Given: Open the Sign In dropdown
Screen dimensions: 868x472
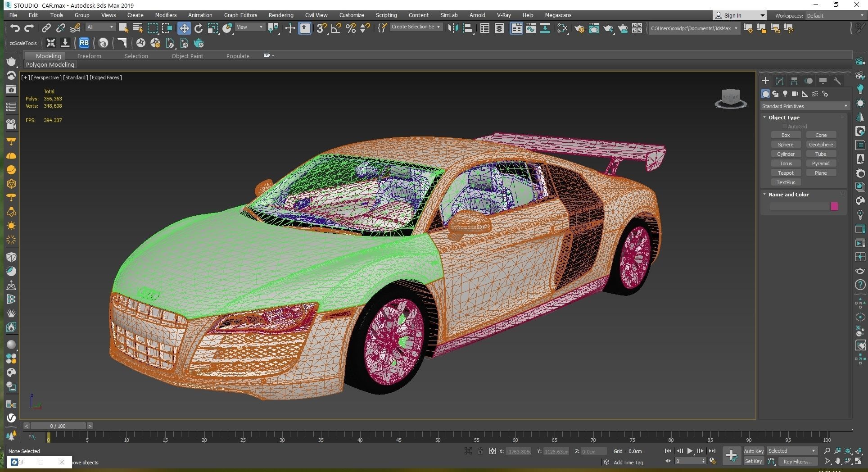Looking at the screenshot, I should [x=739, y=15].
